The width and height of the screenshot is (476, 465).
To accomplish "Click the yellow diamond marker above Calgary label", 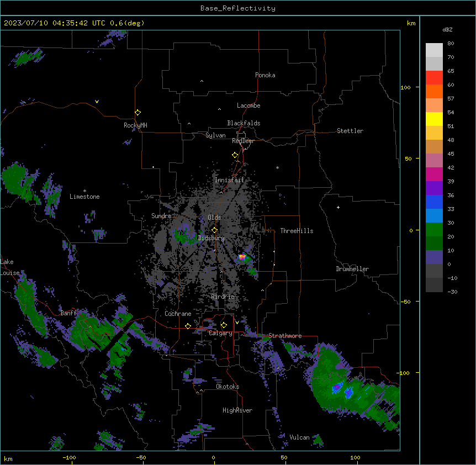I will coord(224,325).
